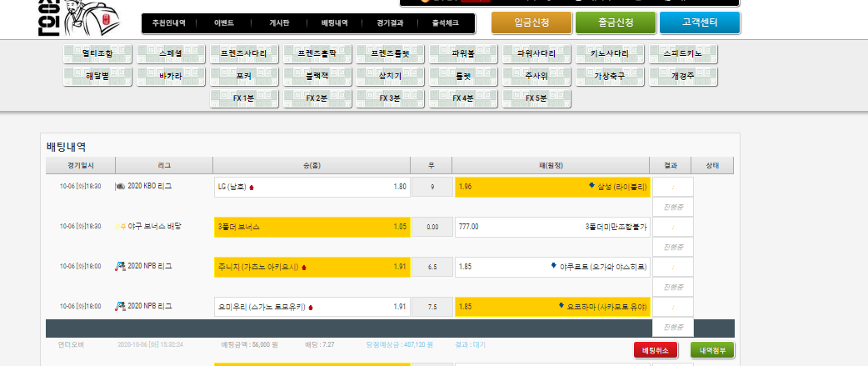Select the 파워볼 game category
The width and height of the screenshot is (868, 366).
click(463, 54)
